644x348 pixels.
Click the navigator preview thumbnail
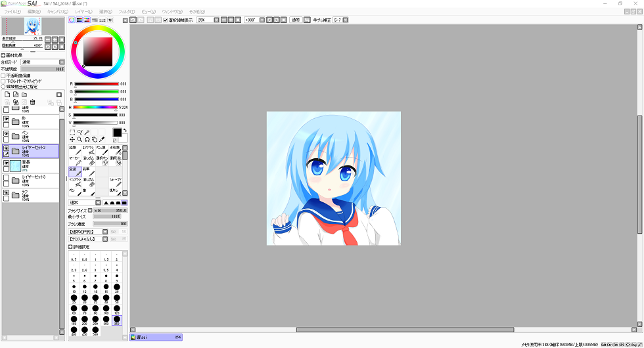tap(33, 26)
